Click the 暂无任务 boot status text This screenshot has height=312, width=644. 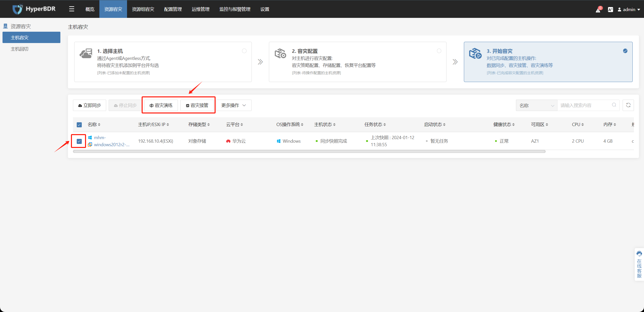tap(439, 141)
